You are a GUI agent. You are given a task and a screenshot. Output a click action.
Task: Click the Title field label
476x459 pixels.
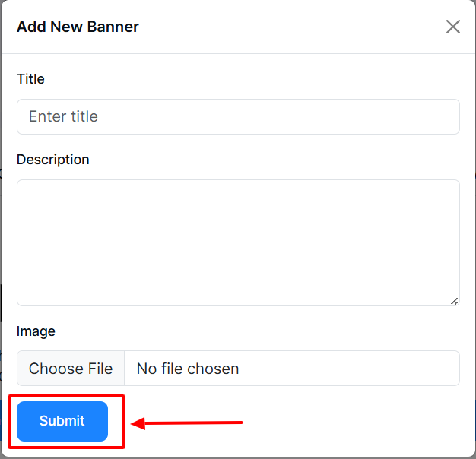pos(30,79)
